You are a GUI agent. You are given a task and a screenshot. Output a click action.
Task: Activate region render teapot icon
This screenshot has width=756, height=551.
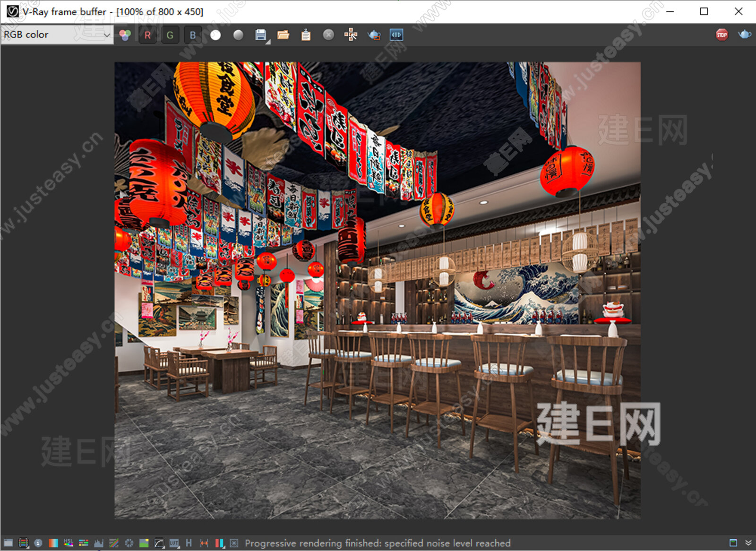tap(374, 35)
